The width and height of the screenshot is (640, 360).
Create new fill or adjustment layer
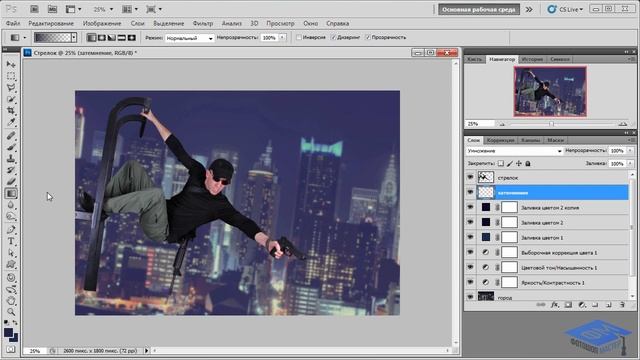coord(582,305)
